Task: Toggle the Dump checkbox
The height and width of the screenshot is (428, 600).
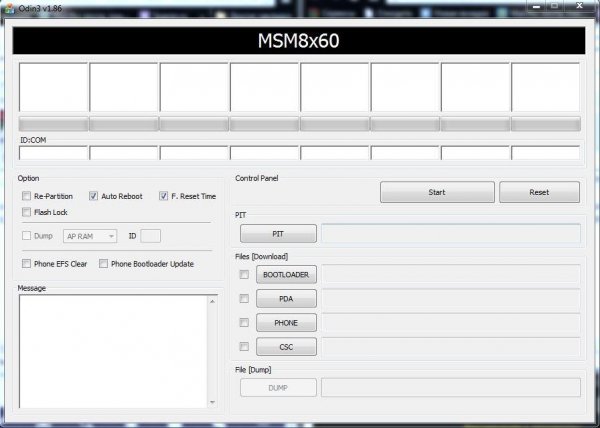Action: [x=26, y=236]
